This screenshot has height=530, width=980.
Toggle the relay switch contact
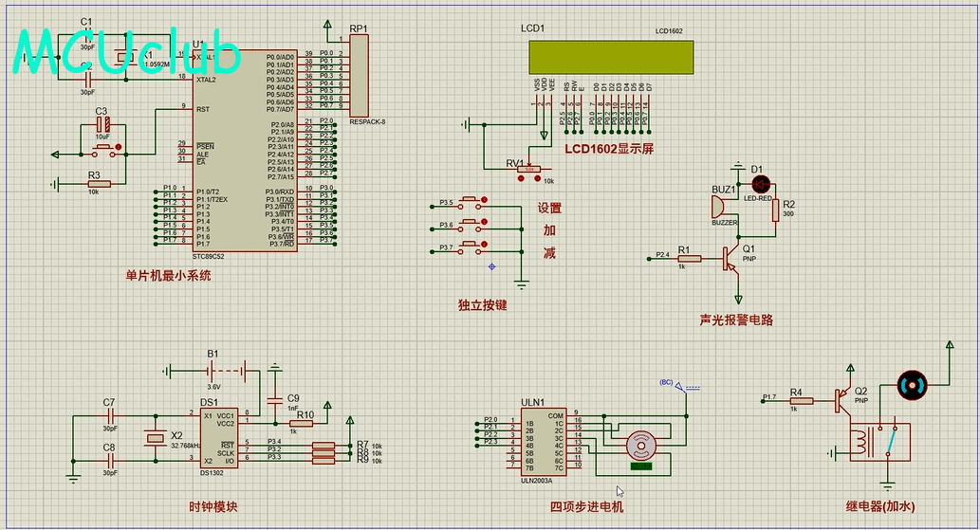click(893, 443)
